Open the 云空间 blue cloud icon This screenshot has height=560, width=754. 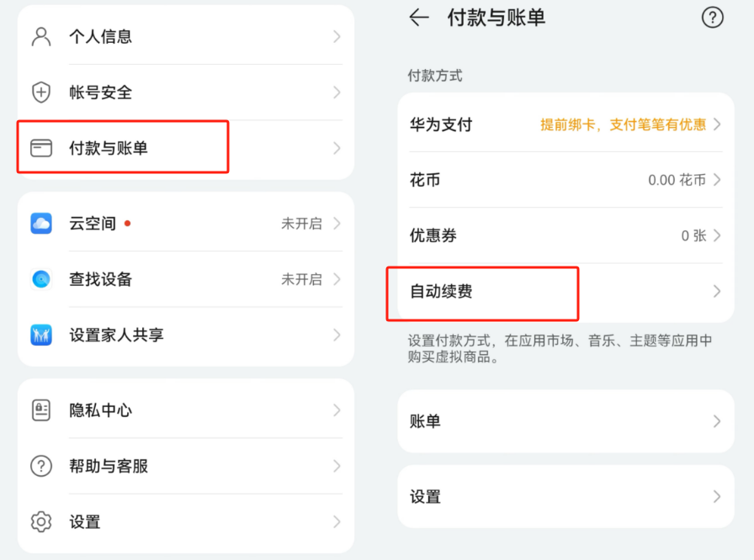[x=40, y=223]
